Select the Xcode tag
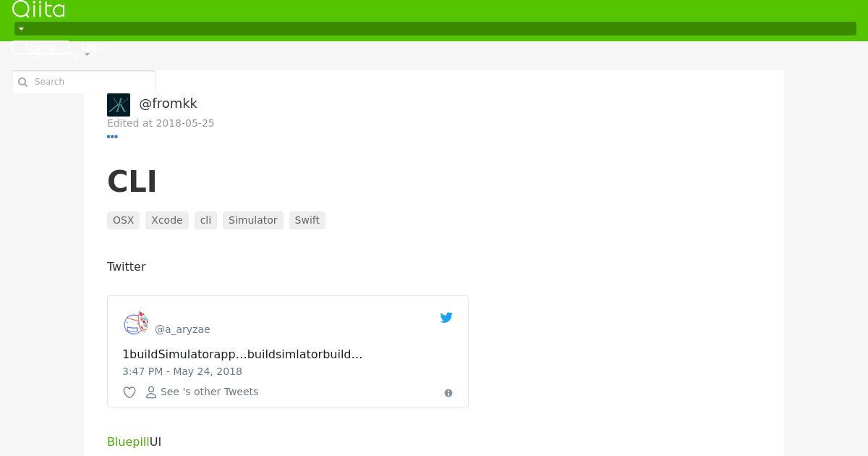The width and height of the screenshot is (868, 456). pos(167,220)
